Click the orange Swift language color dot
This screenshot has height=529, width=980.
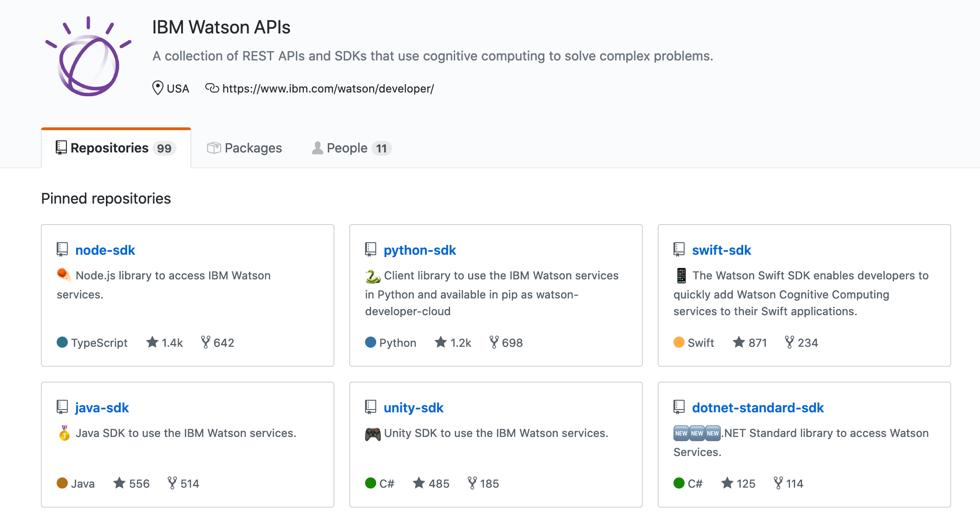(x=679, y=342)
